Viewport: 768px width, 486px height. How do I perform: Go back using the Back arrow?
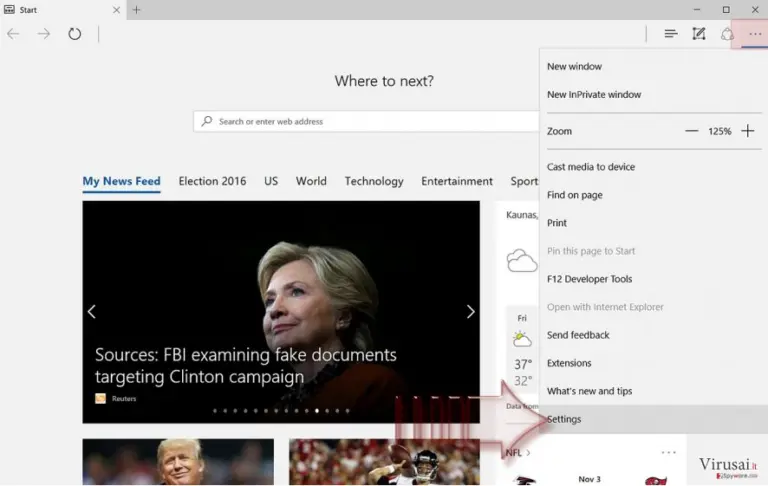tap(13, 34)
